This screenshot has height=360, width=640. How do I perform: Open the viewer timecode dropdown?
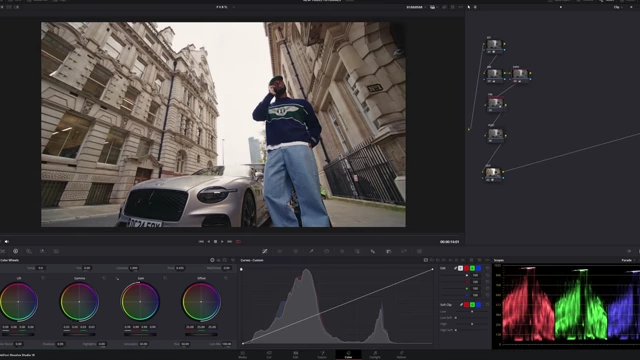click(416, 7)
